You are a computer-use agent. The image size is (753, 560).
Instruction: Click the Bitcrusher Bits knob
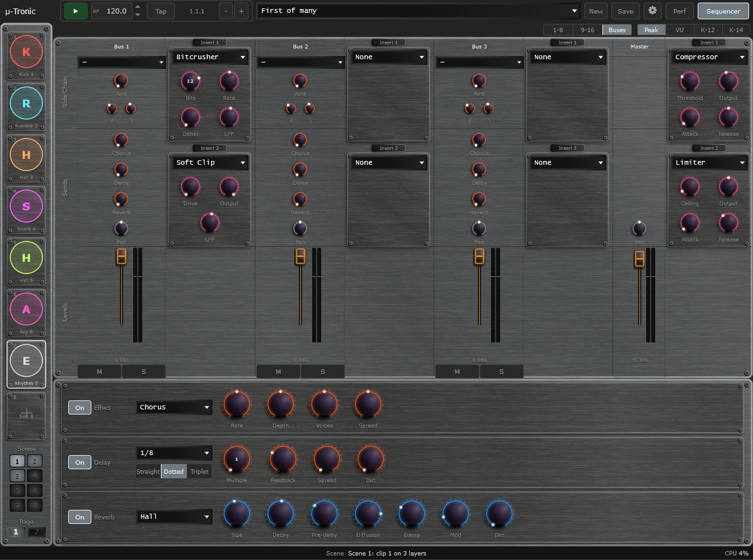tap(190, 81)
